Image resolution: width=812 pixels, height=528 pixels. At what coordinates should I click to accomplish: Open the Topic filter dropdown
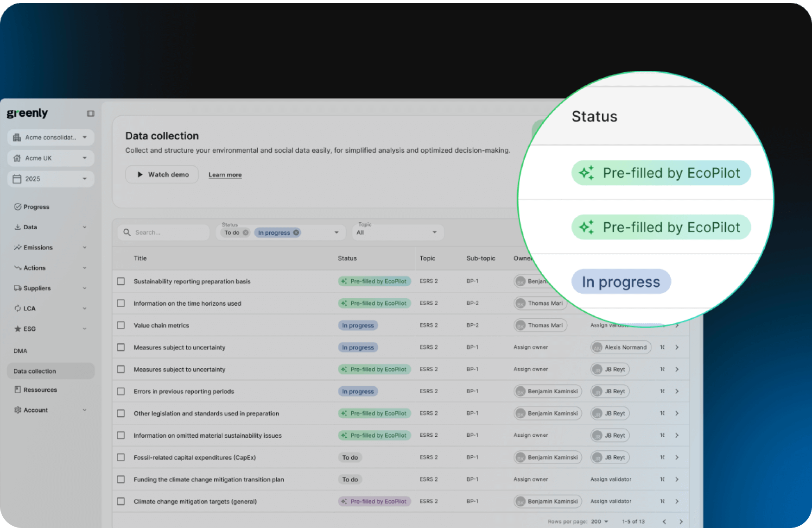[398, 233]
